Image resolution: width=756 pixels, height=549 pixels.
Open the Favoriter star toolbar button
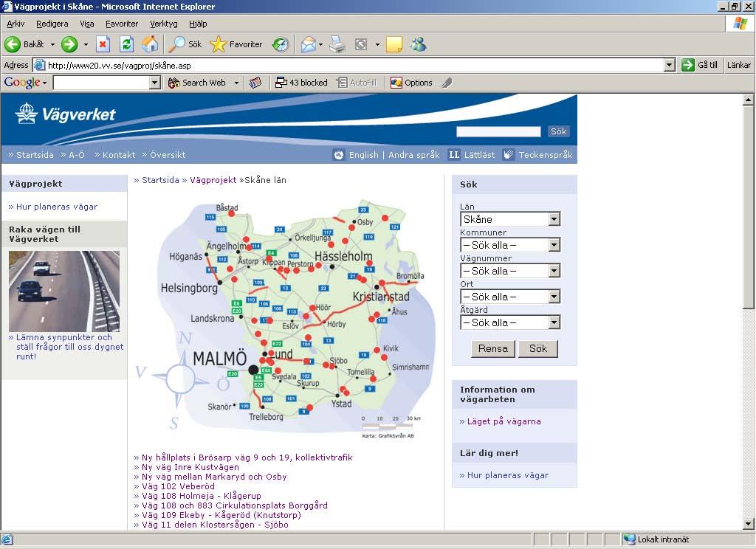236,44
